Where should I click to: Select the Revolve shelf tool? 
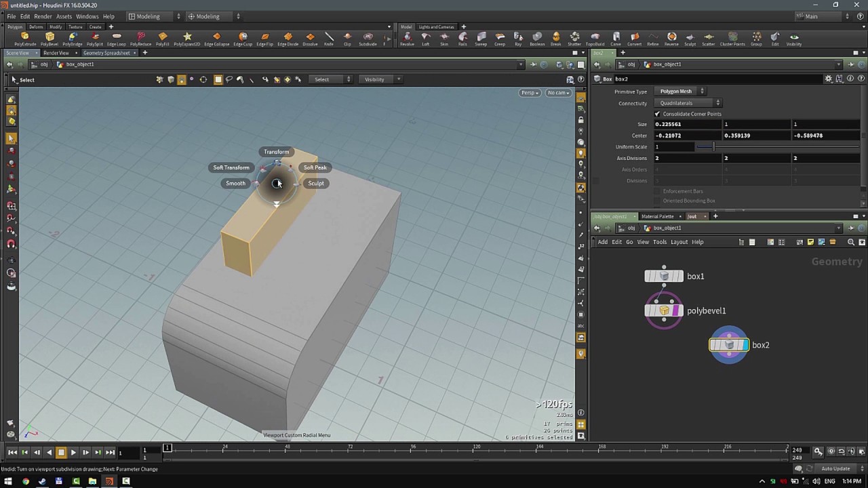pyautogui.click(x=407, y=39)
